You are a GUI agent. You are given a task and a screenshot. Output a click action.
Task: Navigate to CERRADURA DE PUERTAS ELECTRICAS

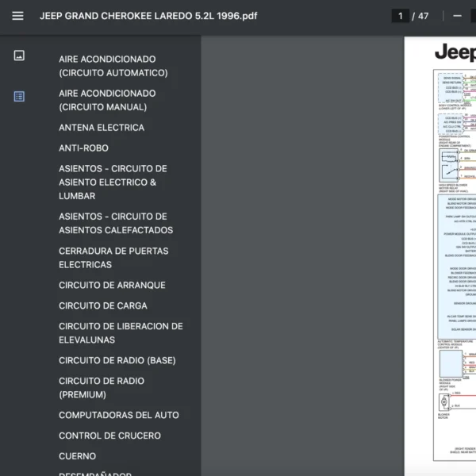pos(113,258)
